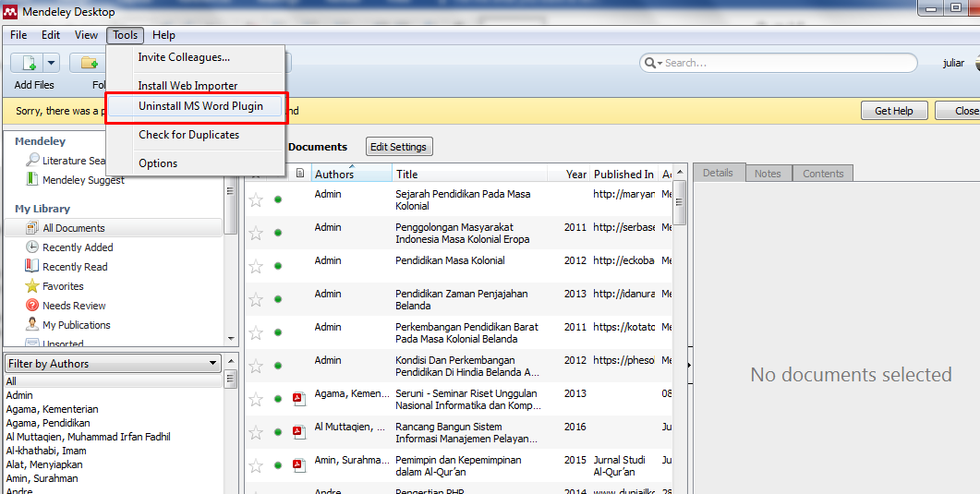The width and height of the screenshot is (980, 494).
Task: Click the Add Files document icon
Action: [x=28, y=63]
